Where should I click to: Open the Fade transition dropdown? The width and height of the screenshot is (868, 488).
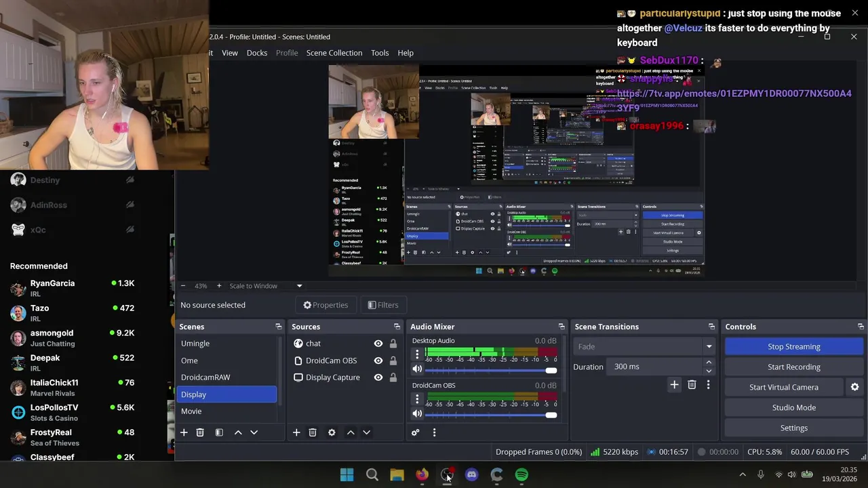coord(644,346)
